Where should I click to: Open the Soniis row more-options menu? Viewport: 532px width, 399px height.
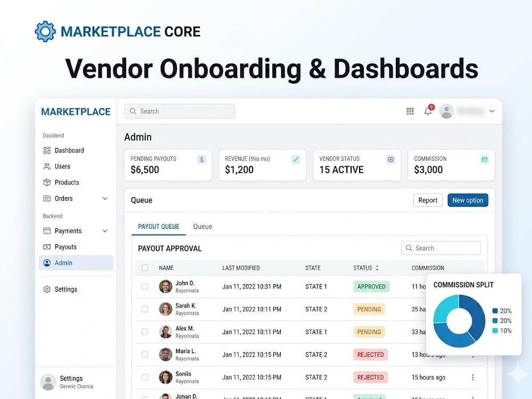472,377
